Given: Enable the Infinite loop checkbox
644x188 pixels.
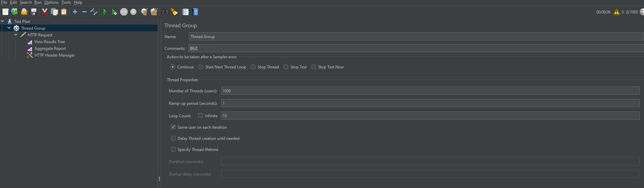Looking at the screenshot, I should pos(201,116).
